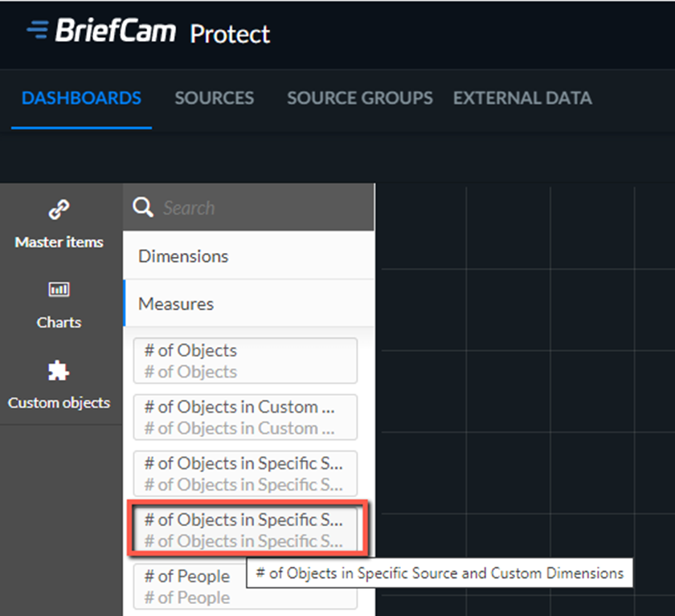This screenshot has height=616, width=675.
Task: Expand the Dimensions section
Action: (249, 256)
